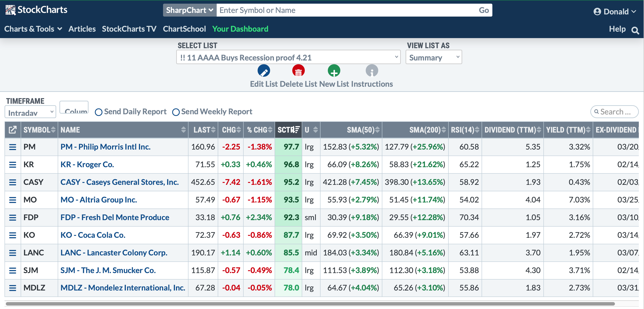Open PM - Philip Morris Intl Inc. link
The height and width of the screenshot is (309, 644).
[106, 147]
